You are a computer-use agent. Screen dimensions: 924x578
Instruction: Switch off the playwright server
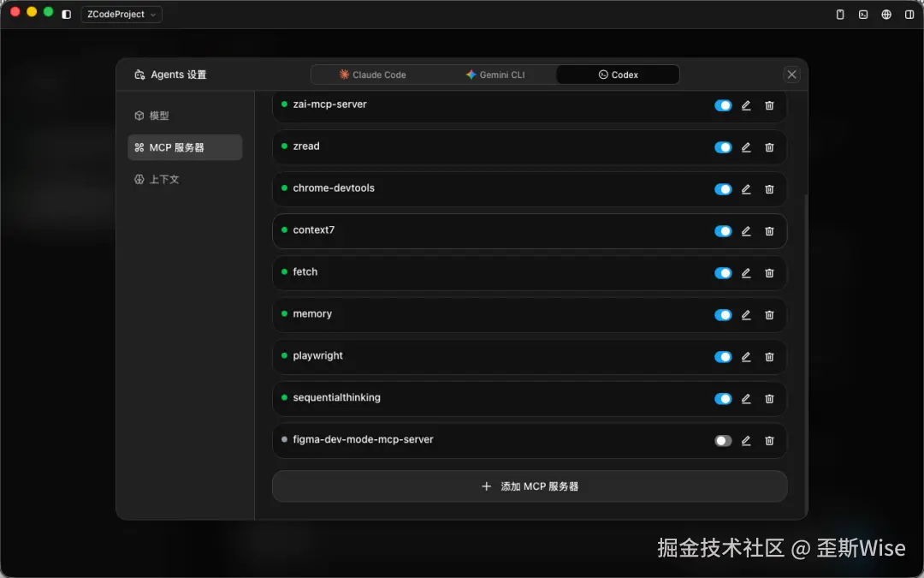(723, 357)
